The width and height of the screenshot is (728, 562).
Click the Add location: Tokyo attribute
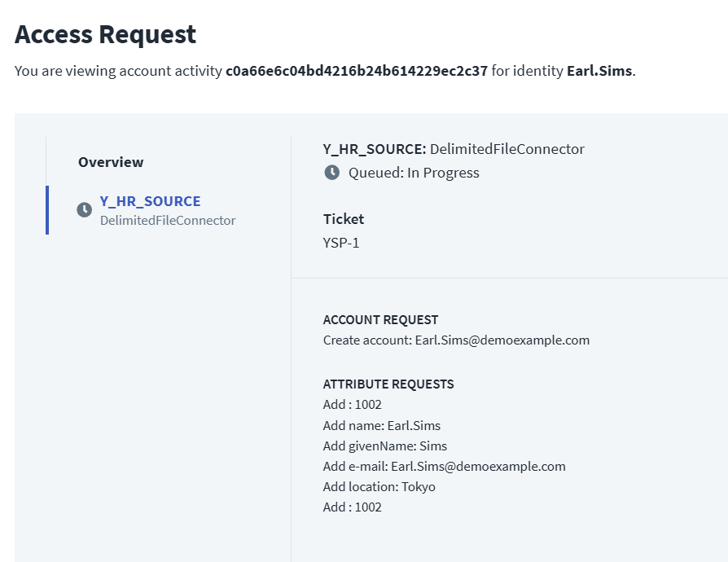(379, 486)
